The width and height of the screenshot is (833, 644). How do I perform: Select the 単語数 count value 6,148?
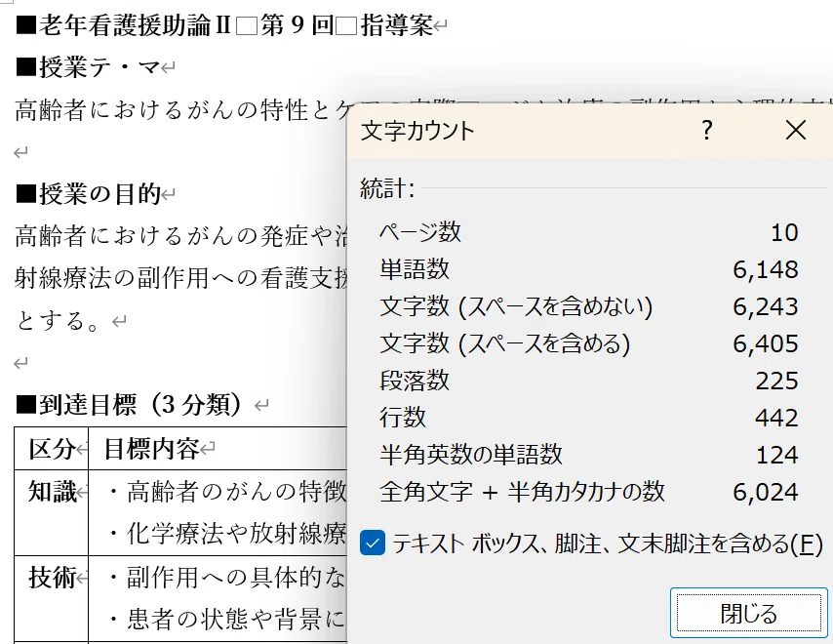(x=766, y=269)
